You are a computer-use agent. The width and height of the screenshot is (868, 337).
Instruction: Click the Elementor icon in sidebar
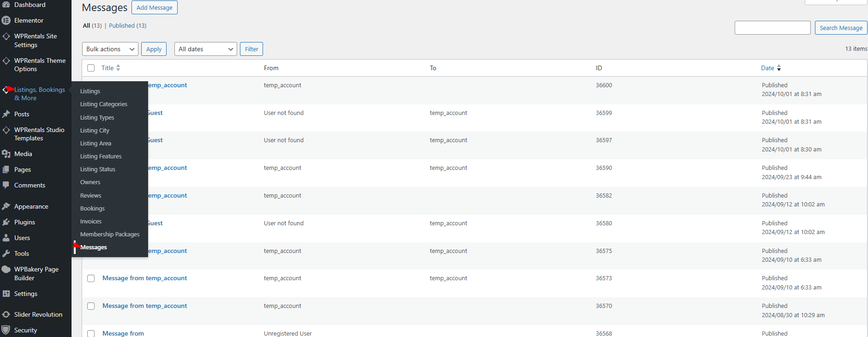6,20
